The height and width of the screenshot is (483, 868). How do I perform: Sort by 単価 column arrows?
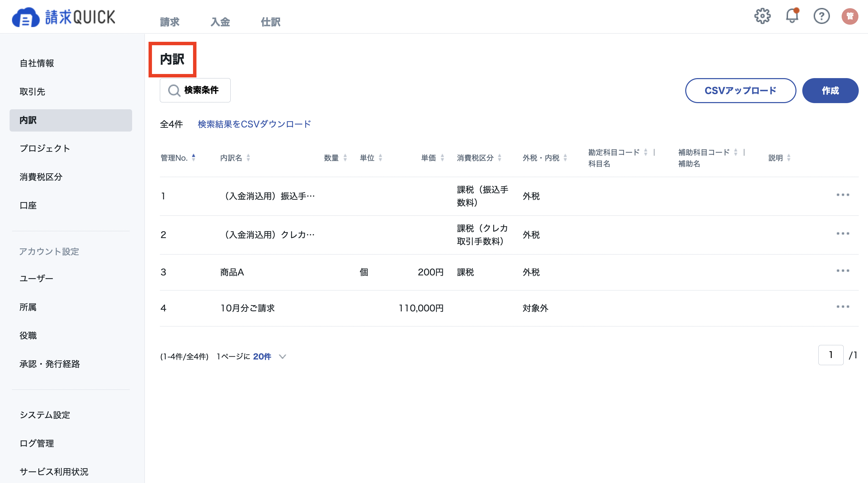(442, 158)
